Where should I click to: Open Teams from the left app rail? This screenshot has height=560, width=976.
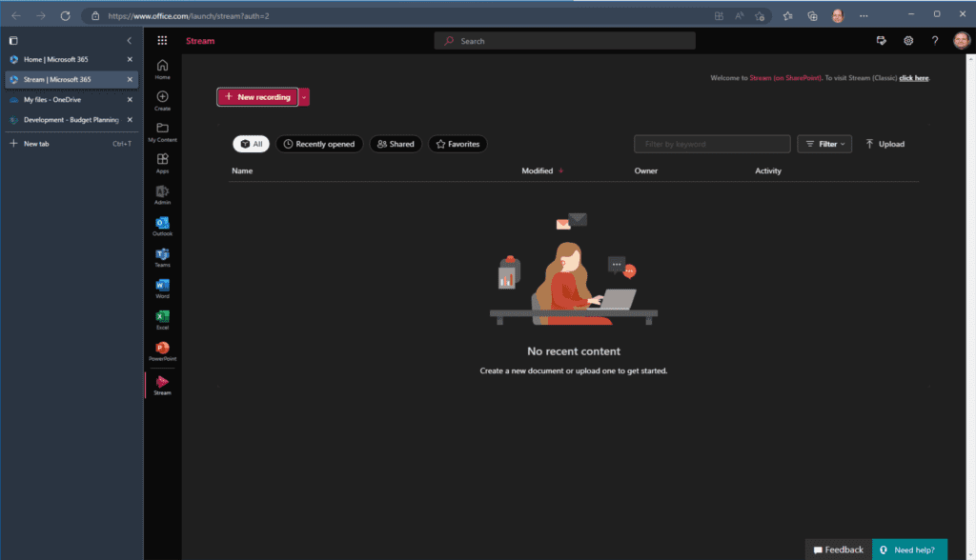[x=162, y=256]
